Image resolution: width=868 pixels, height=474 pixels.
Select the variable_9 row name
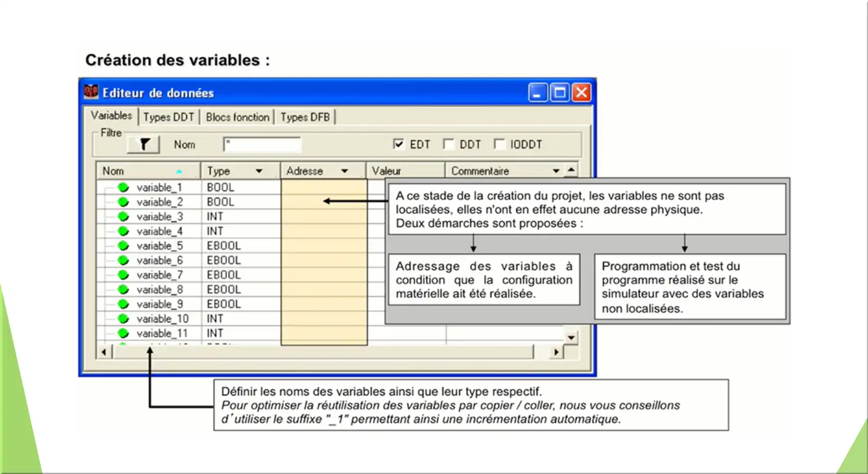coord(159,304)
